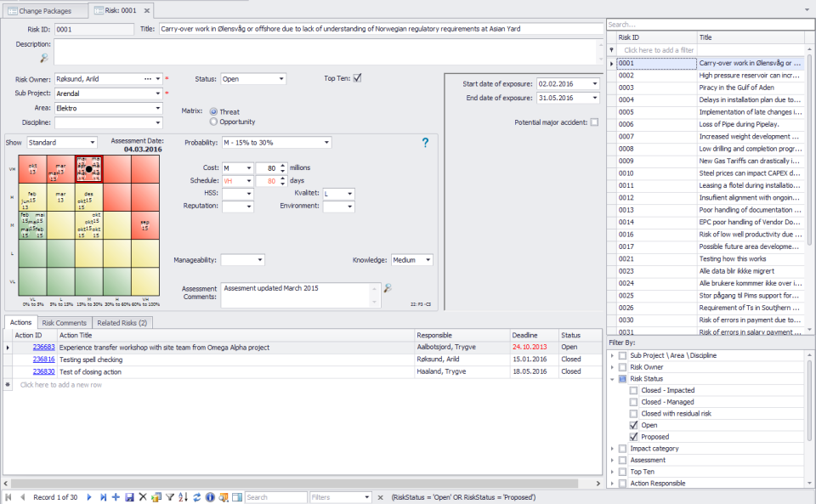Open the Probability dropdown
Image resolution: width=816 pixels, height=504 pixels.
(326, 143)
